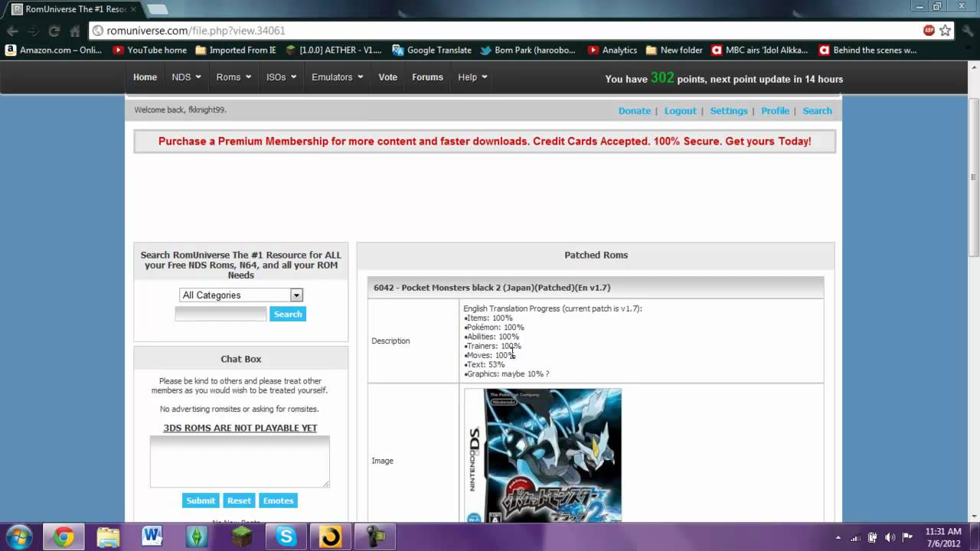The height and width of the screenshot is (551, 980).
Task: Show hidden tray icons arrow
Action: 838,537
